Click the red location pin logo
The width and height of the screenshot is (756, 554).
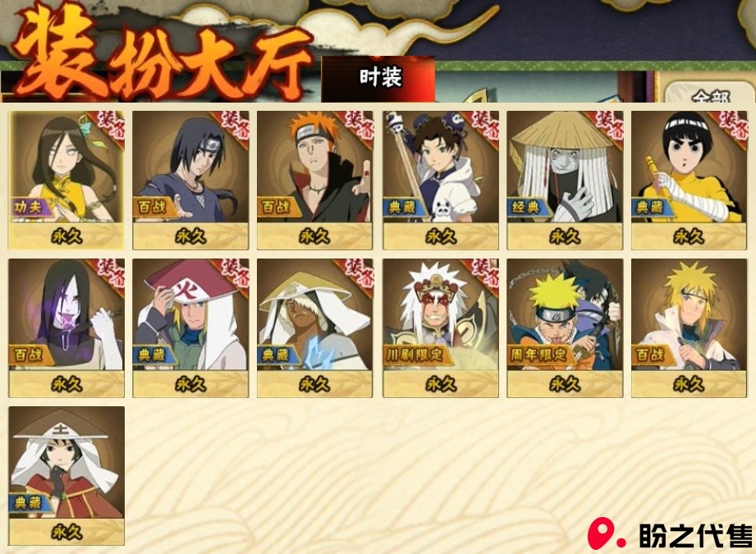605,533
